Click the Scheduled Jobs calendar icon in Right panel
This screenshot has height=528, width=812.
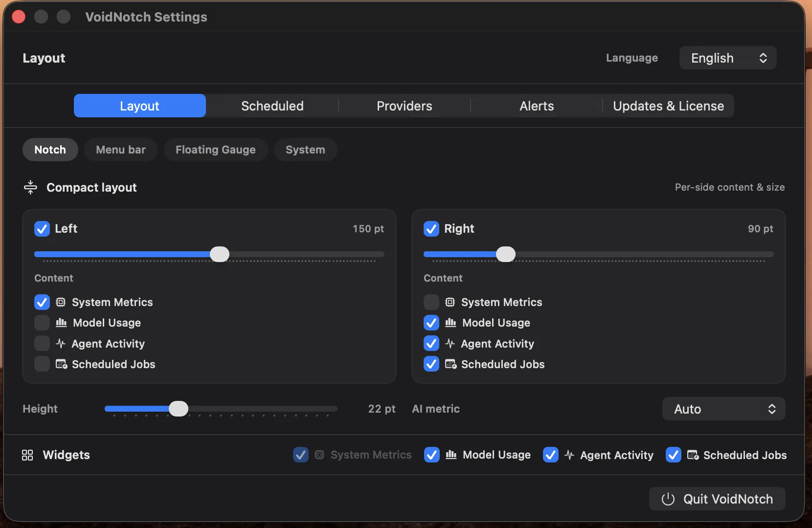point(451,364)
